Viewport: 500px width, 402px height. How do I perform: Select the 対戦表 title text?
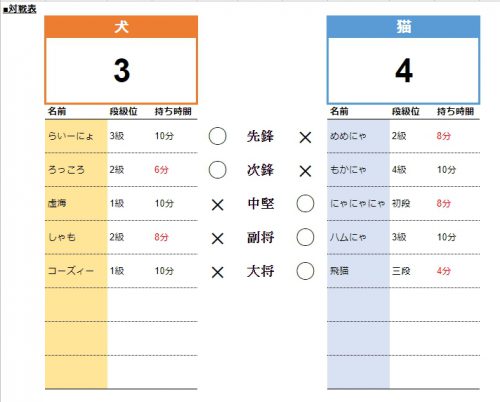[20, 9]
